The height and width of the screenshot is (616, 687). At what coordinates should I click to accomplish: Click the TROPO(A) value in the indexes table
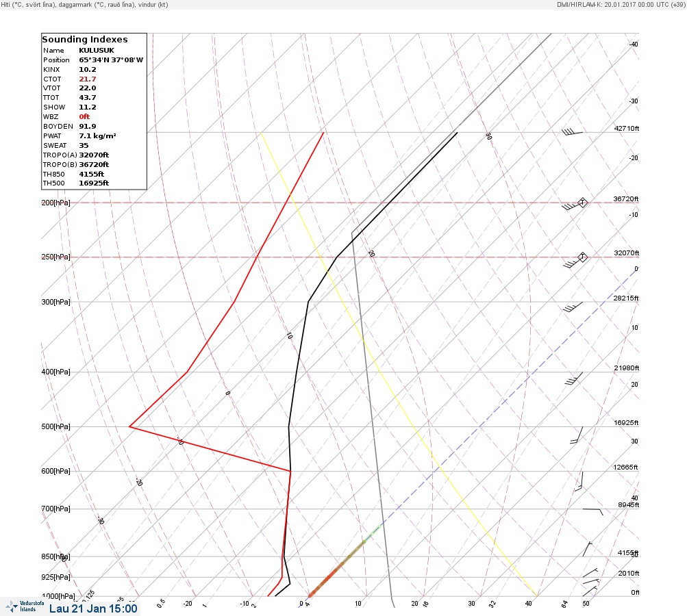coord(94,155)
